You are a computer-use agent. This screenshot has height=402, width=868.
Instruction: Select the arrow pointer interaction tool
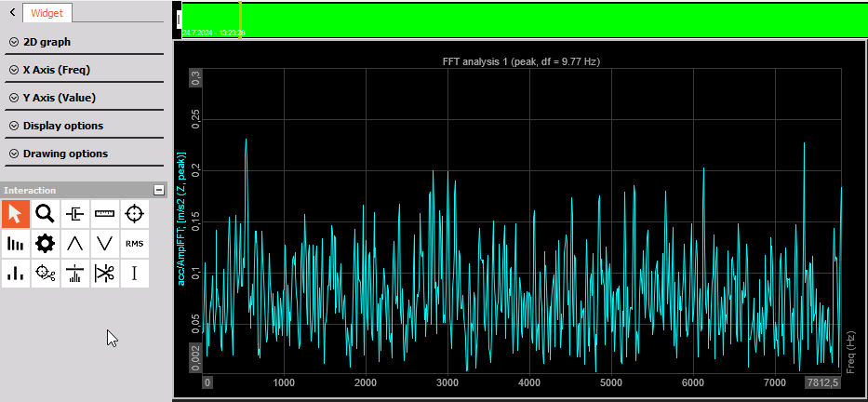[x=16, y=214]
